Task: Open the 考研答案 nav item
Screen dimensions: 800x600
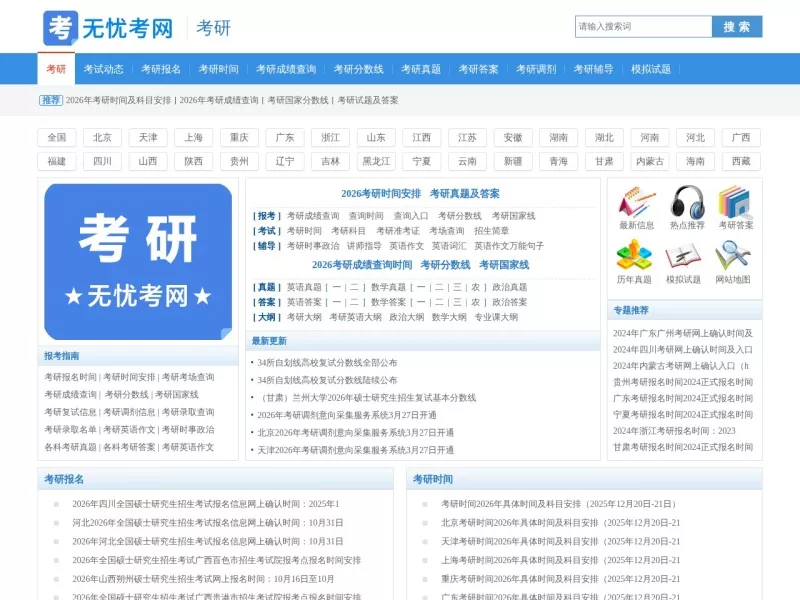Action: pos(478,69)
